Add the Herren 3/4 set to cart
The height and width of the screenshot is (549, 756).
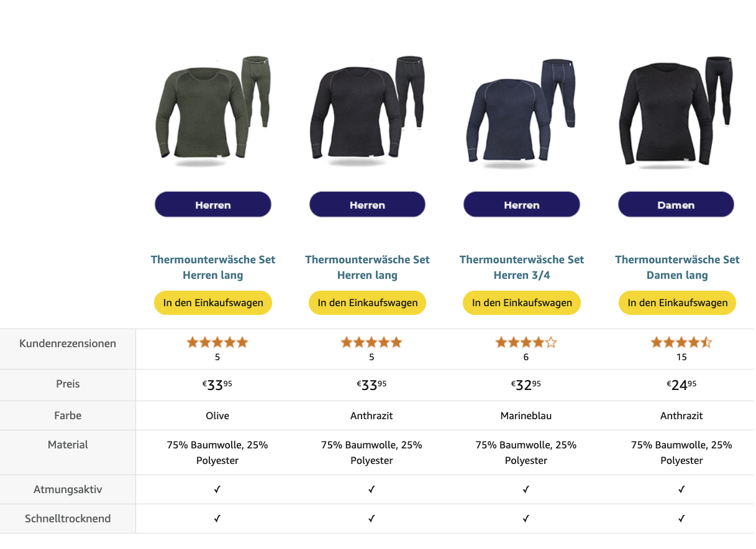pos(521,303)
